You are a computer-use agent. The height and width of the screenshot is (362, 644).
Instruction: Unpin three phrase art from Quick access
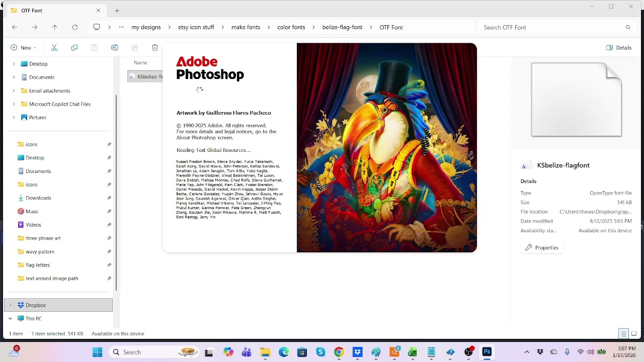(109, 238)
